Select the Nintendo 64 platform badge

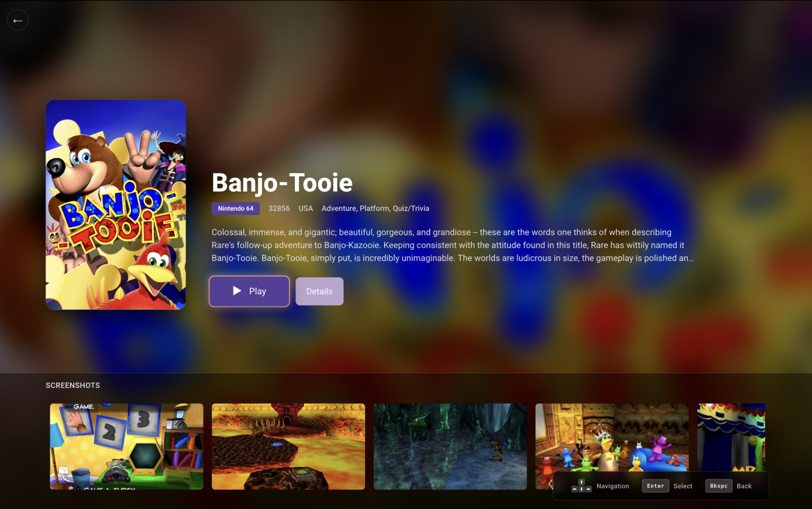pos(235,208)
